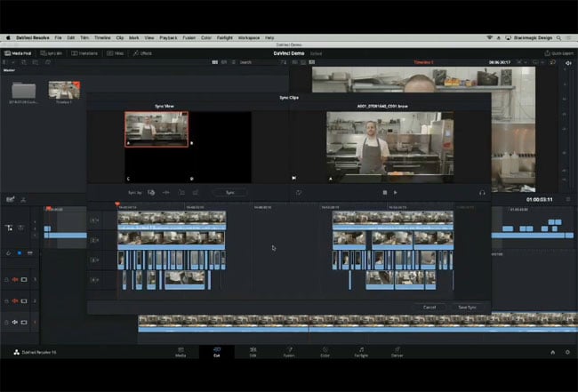This screenshot has height=392, width=578.
Task: Select the red-outlined angle A in Sync View
Action: pos(157,129)
